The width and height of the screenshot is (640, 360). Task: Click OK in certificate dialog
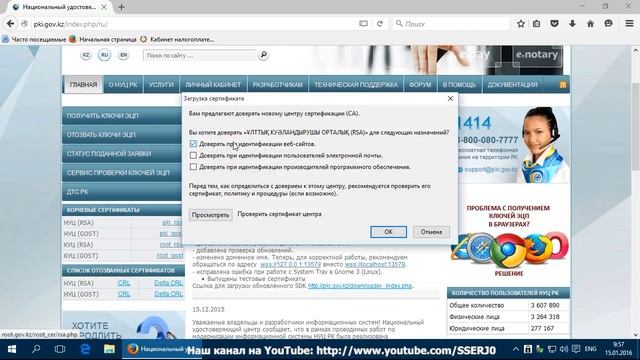pos(388,232)
